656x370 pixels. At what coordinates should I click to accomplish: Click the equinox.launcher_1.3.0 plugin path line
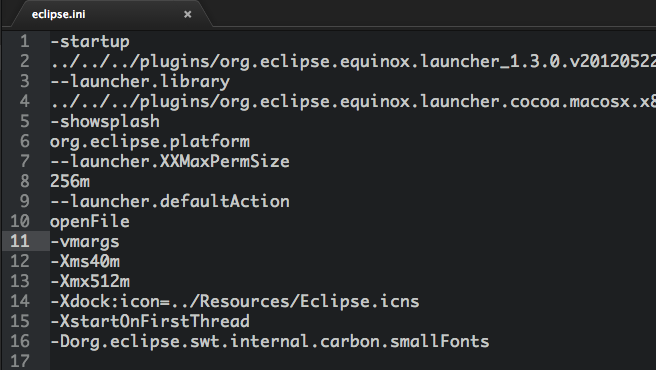[353, 62]
